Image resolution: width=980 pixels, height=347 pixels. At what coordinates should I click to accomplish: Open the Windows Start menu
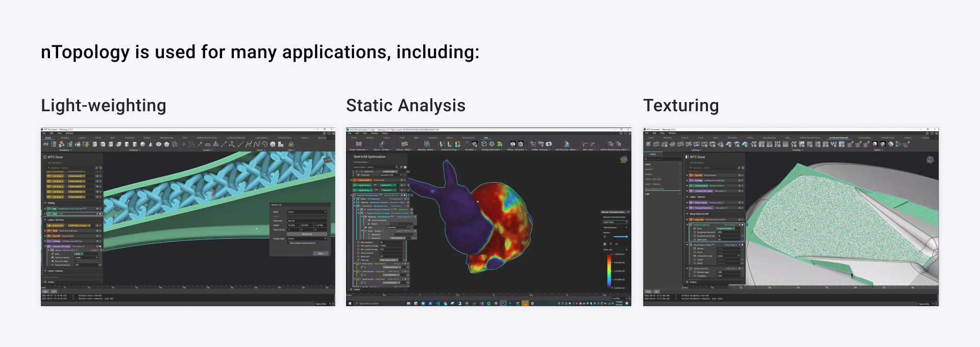pyautogui.click(x=349, y=303)
